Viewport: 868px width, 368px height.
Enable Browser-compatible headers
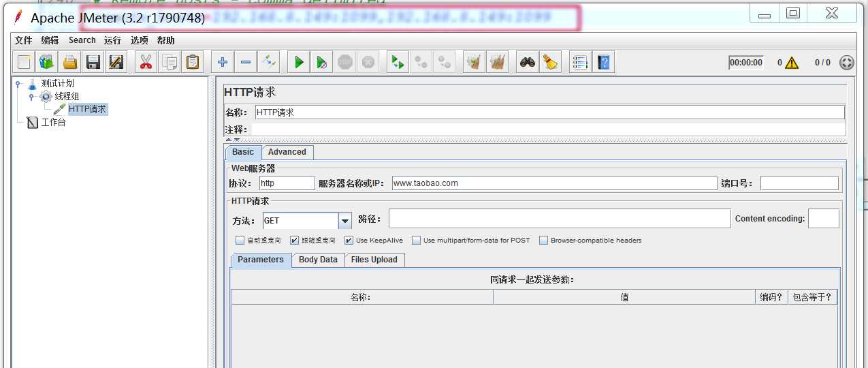tap(543, 241)
